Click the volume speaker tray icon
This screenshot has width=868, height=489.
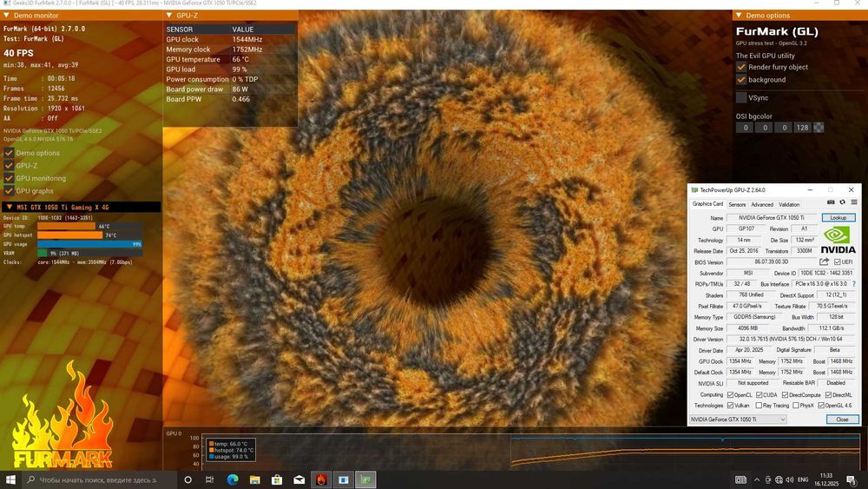point(789,479)
